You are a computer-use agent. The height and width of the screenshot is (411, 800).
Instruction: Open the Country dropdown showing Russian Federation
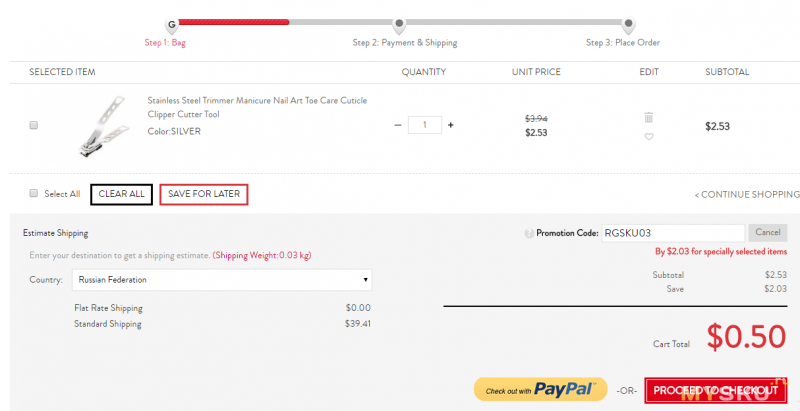222,280
